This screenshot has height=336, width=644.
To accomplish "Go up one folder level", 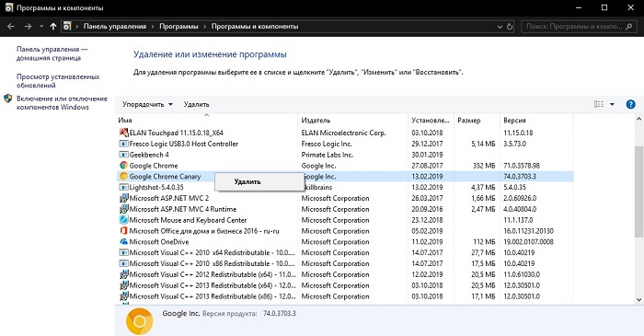I will (x=53, y=27).
